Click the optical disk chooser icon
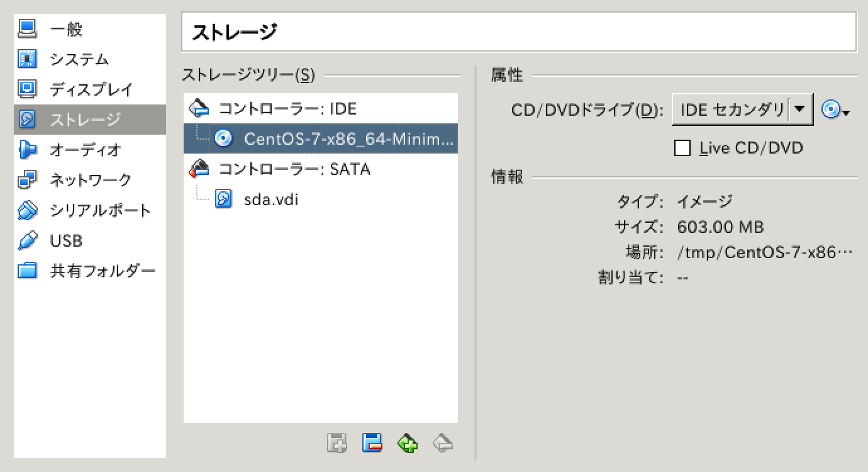 pyautogui.click(x=835, y=111)
